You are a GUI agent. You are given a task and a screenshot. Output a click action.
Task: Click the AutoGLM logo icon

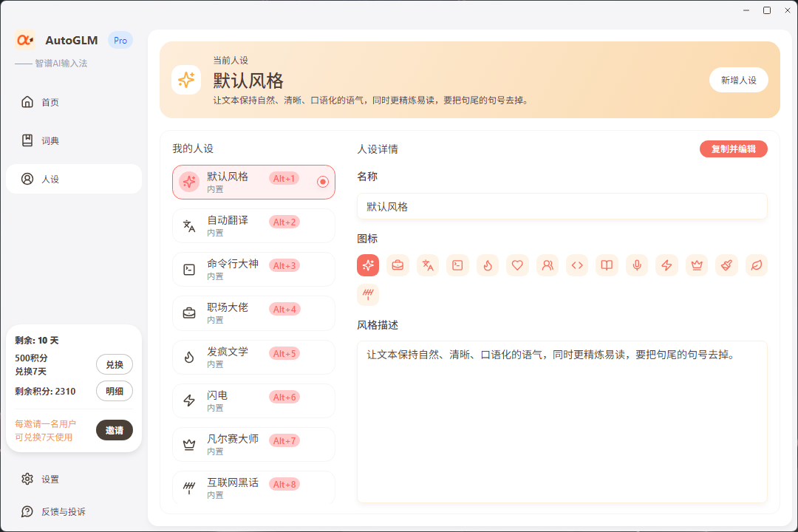click(25, 41)
